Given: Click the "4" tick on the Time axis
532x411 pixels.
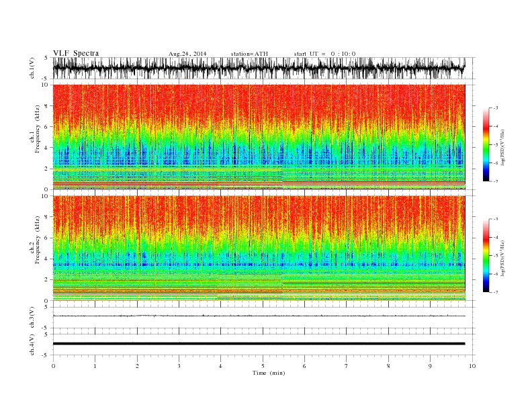Looking at the screenshot, I should (x=221, y=366).
